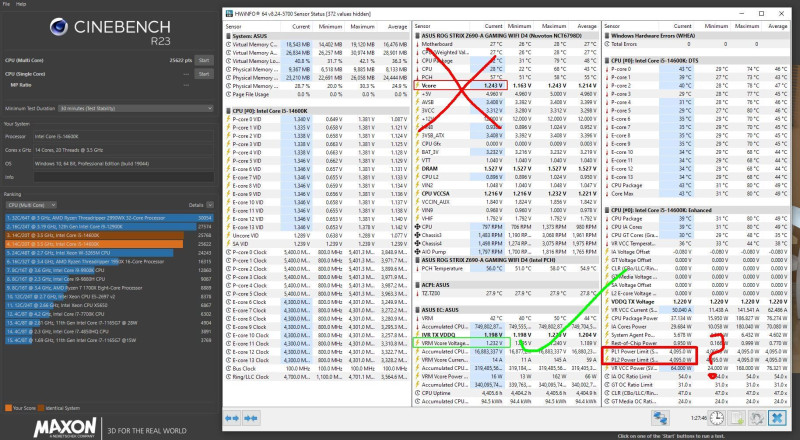Select the 'PCH Temperature' row
Viewport: 800px width, 440px height.
tap(506, 268)
